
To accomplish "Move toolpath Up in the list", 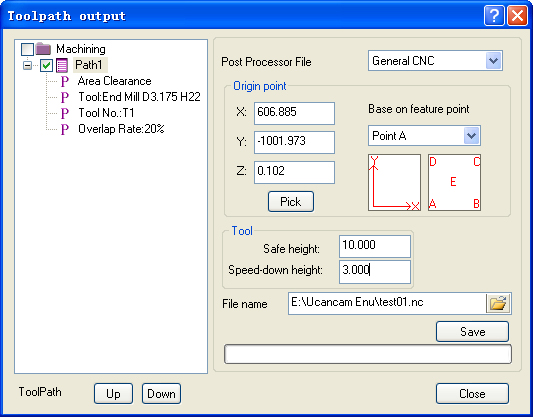I will tap(113, 394).
